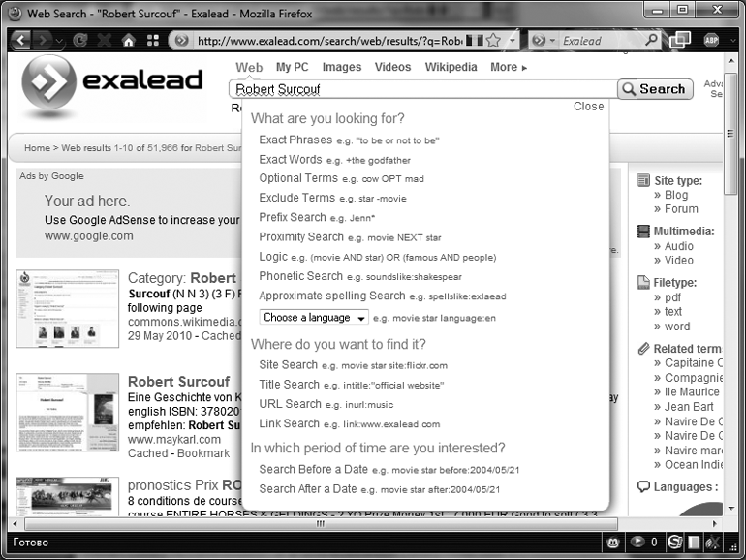Click the browser back button
746x560 pixels.
click(20, 41)
